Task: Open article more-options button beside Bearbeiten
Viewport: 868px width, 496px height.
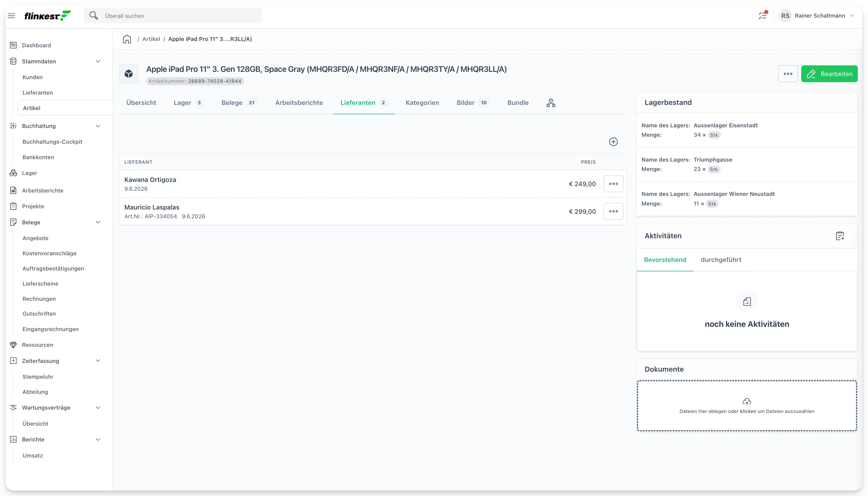Action: (x=788, y=74)
